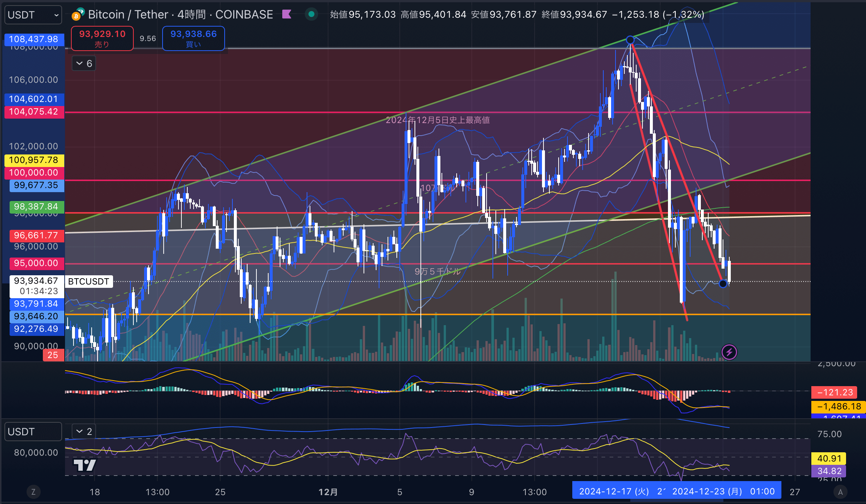Click the countdown timer 01:34:23

[39, 291]
